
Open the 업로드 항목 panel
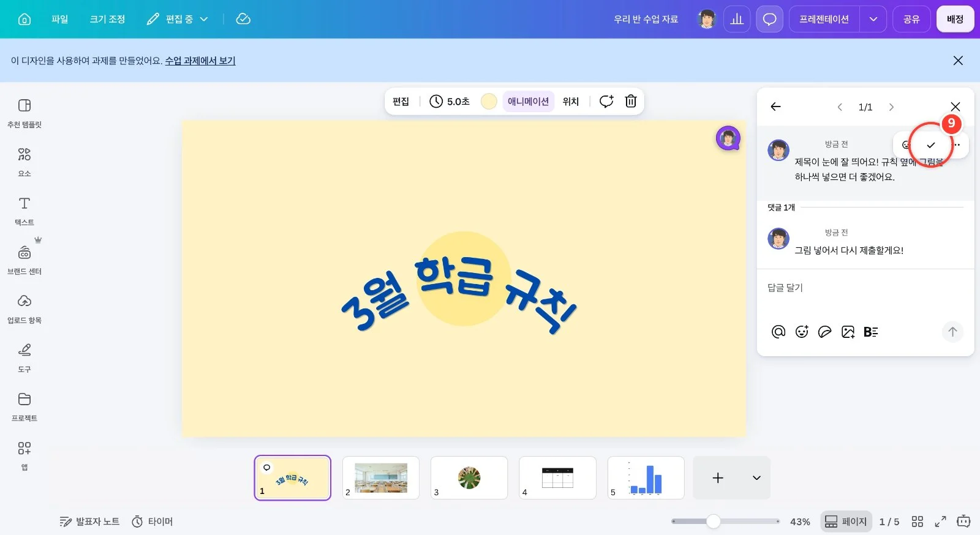24,309
